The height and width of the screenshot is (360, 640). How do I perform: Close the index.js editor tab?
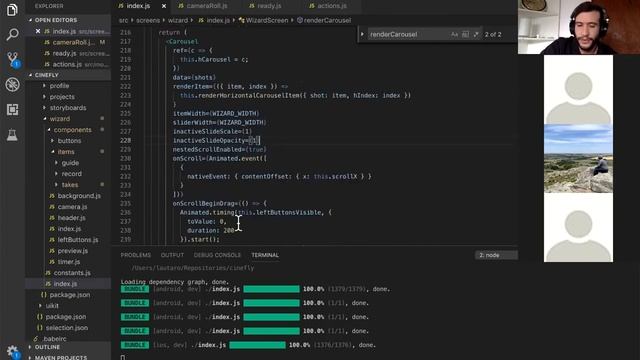pyautogui.click(x=164, y=6)
